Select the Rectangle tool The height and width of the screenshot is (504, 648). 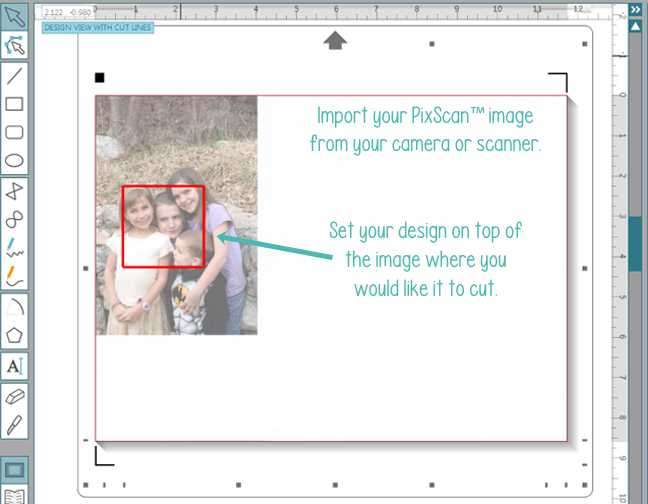tap(14, 104)
